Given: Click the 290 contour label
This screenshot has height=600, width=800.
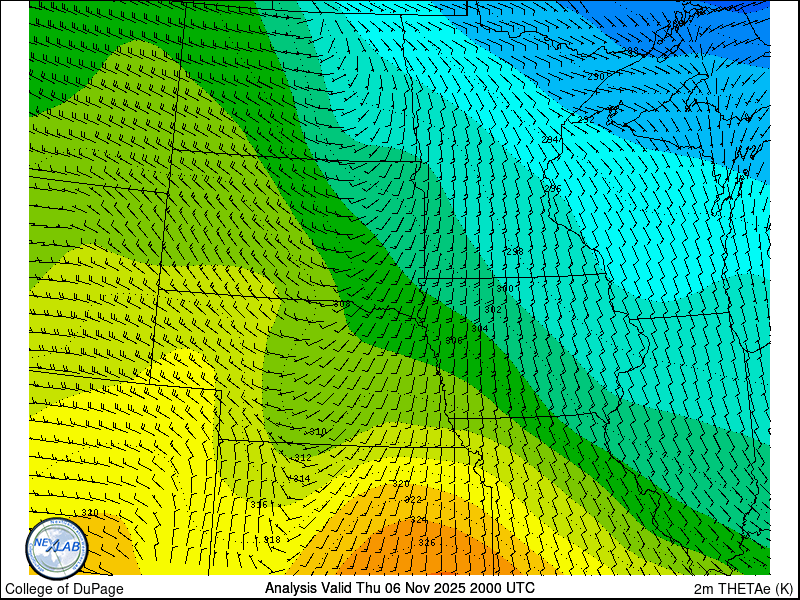Looking at the screenshot, I should (x=596, y=77).
